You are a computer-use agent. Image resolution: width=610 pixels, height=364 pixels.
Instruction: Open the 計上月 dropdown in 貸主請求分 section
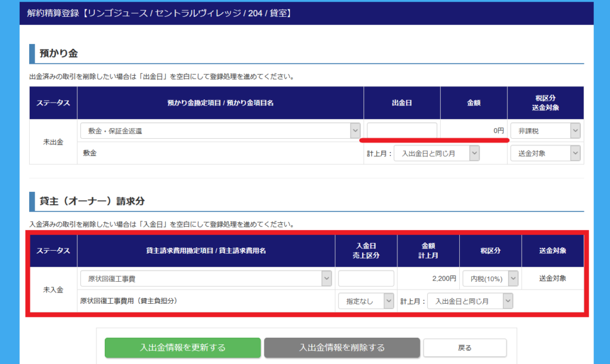pos(469,301)
